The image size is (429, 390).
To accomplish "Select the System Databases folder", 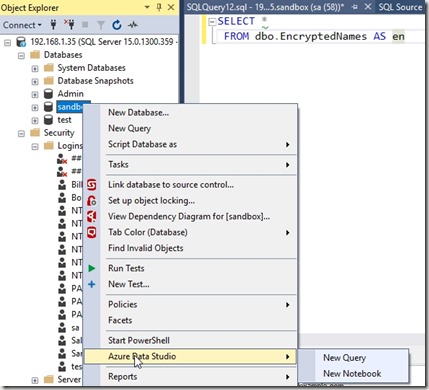I will (x=91, y=68).
